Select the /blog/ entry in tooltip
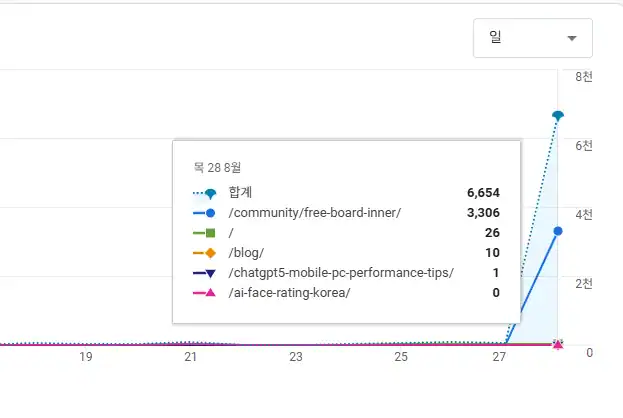This screenshot has width=623, height=418. coord(246,253)
